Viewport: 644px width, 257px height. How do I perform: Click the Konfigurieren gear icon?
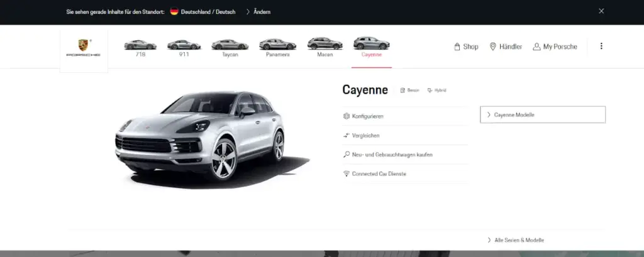(346, 116)
